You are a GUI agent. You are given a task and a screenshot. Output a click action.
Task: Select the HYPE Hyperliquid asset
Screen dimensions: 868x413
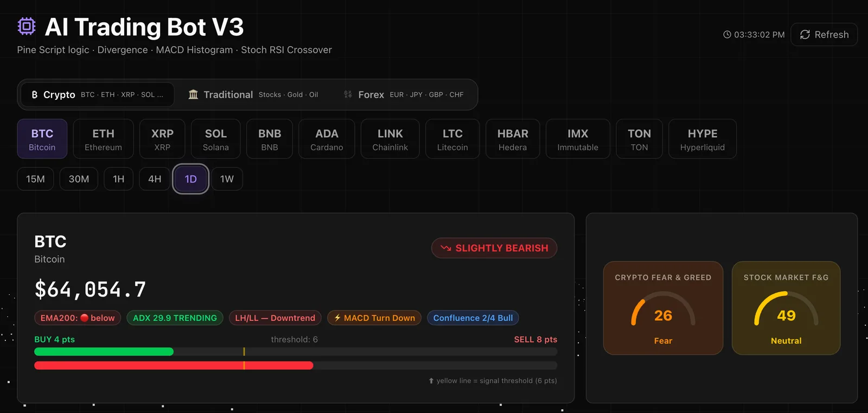[x=703, y=139]
